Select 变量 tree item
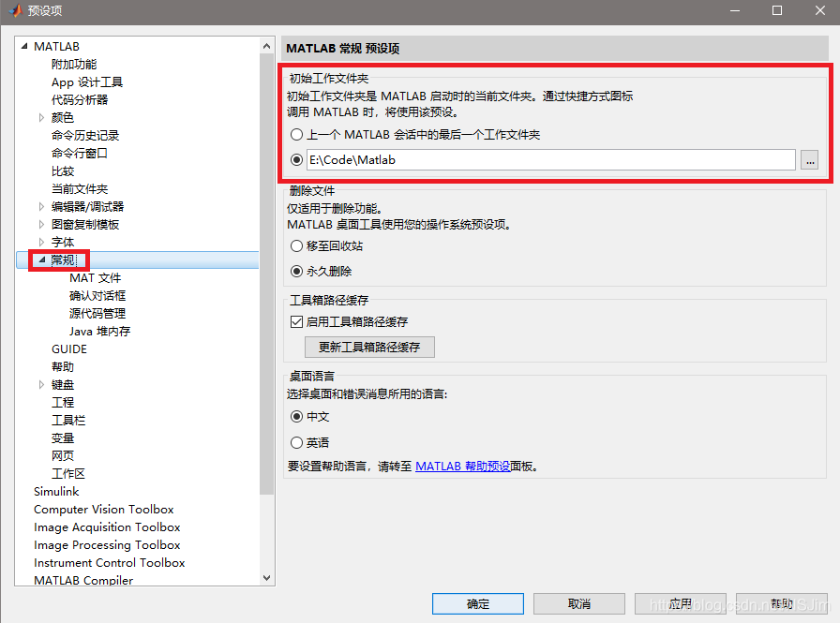Viewport: 840px width, 623px height. (x=63, y=438)
